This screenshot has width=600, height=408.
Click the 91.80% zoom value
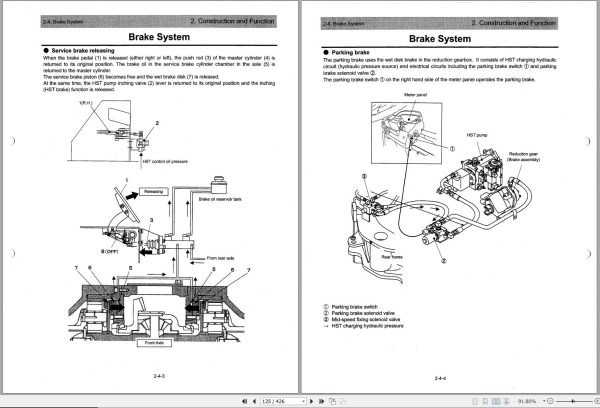click(527, 401)
